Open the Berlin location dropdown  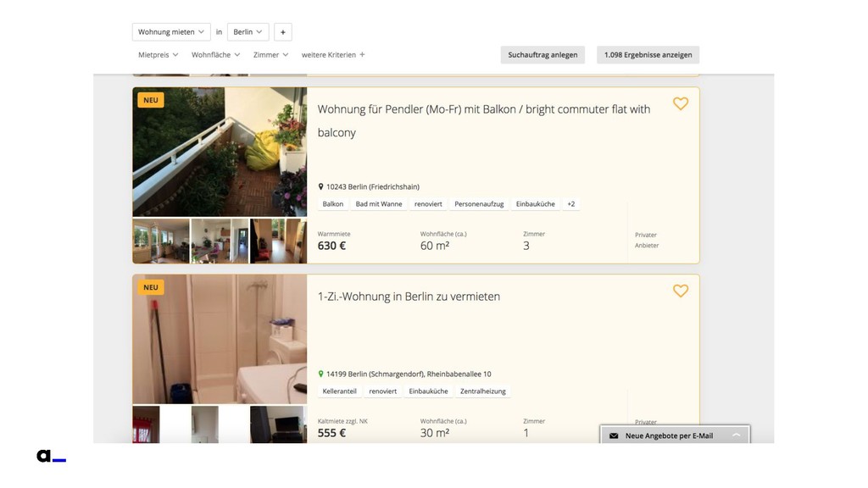(x=248, y=32)
